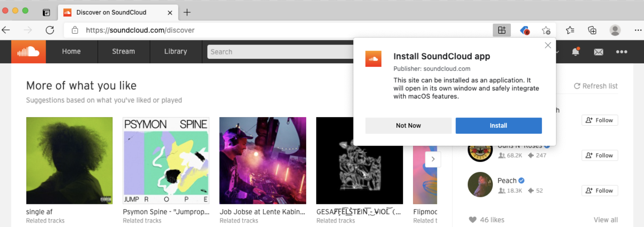Click the 46 likes heart icon
The height and width of the screenshot is (227, 644).
pyautogui.click(x=472, y=220)
